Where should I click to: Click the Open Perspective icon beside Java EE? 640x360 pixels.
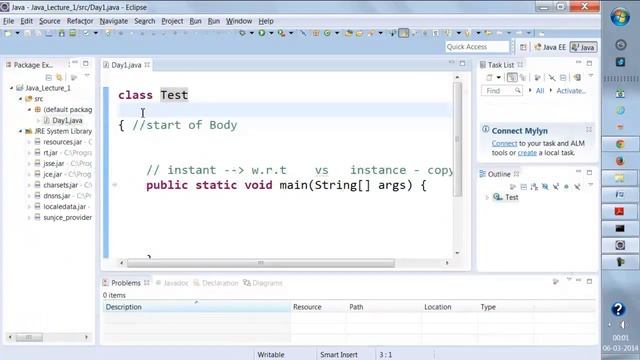pos(523,47)
